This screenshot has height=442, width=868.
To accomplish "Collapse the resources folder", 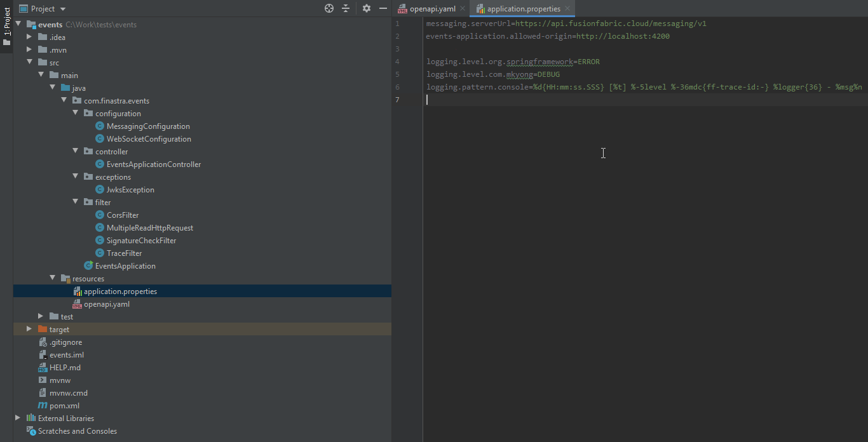I will click(52, 278).
